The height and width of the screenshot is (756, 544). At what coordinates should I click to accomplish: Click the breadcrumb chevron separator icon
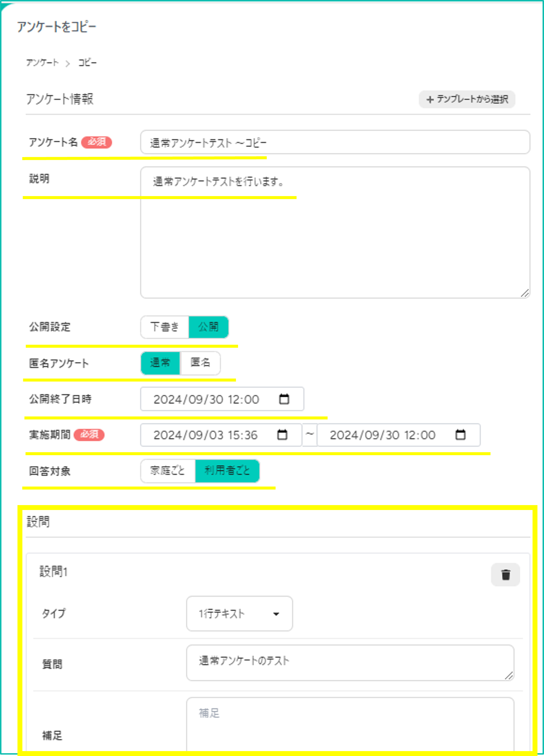click(x=68, y=63)
